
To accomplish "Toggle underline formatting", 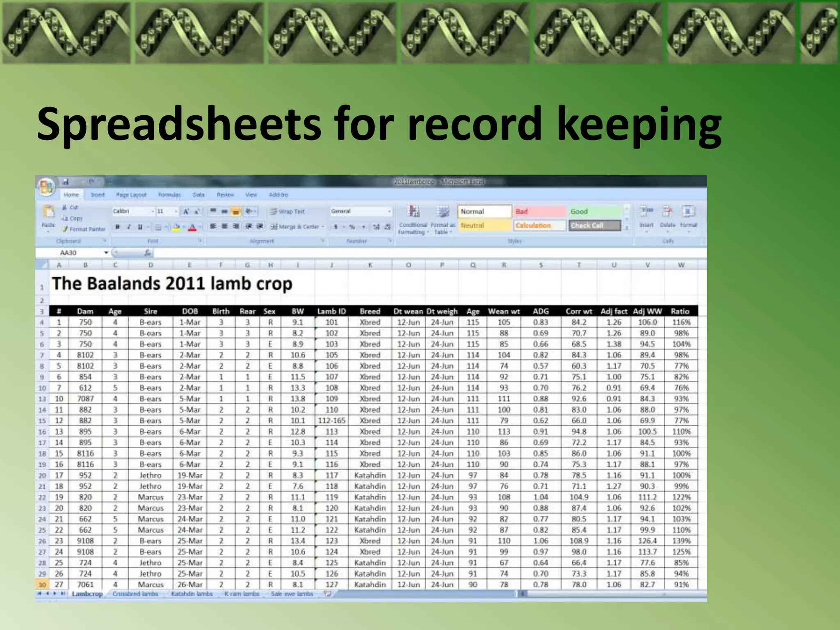I will (x=140, y=227).
